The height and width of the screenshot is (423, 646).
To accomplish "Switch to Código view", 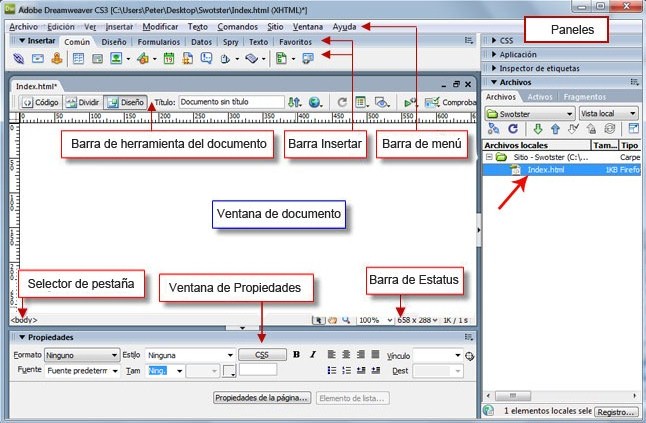I will [x=40, y=102].
